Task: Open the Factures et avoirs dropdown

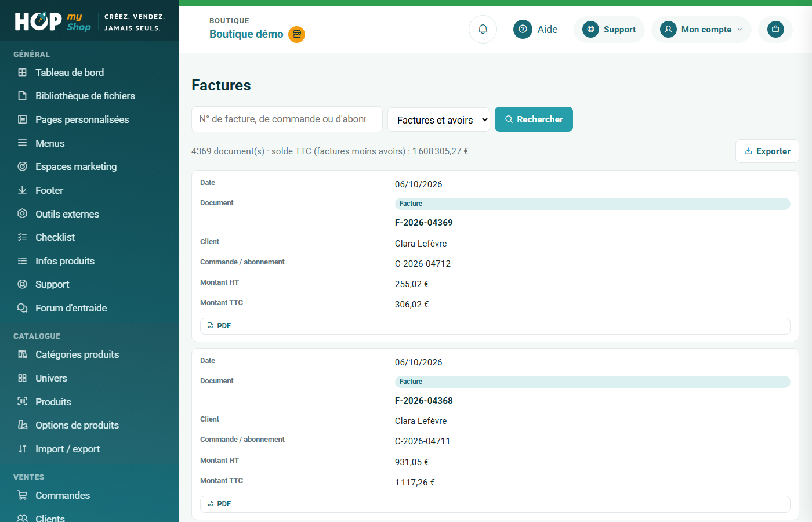Action: pyautogui.click(x=438, y=120)
